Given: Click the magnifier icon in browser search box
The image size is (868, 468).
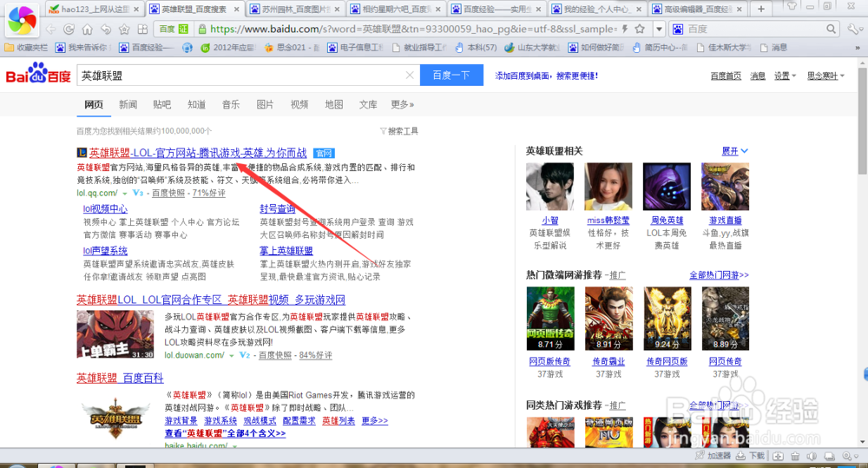Looking at the screenshot, I should click(x=831, y=29).
